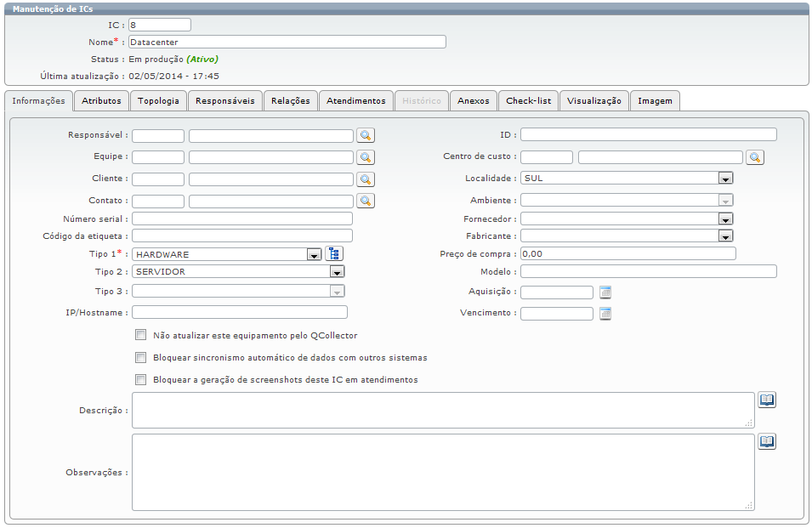The image size is (812, 528).
Task: Focus the Centro de custo description field
Action: click(661, 157)
